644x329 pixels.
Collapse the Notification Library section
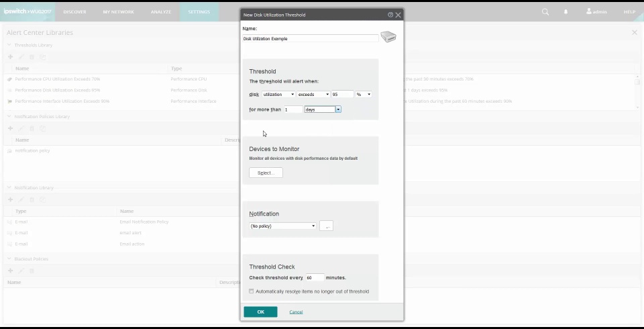point(9,187)
